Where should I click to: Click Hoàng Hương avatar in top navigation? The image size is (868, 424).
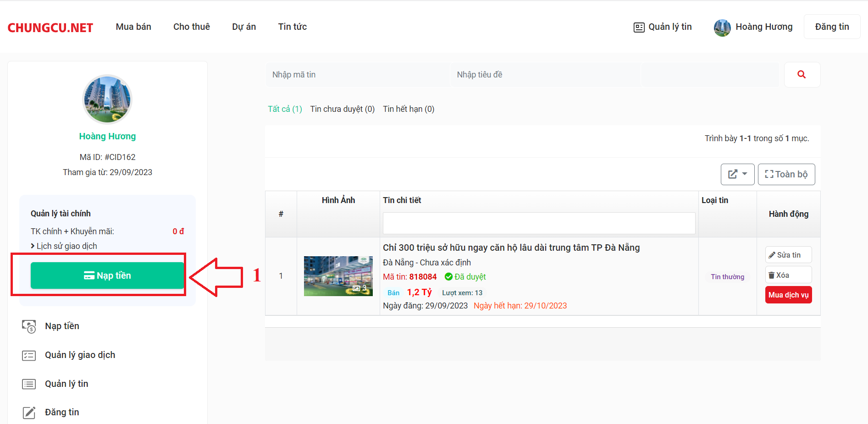point(722,28)
